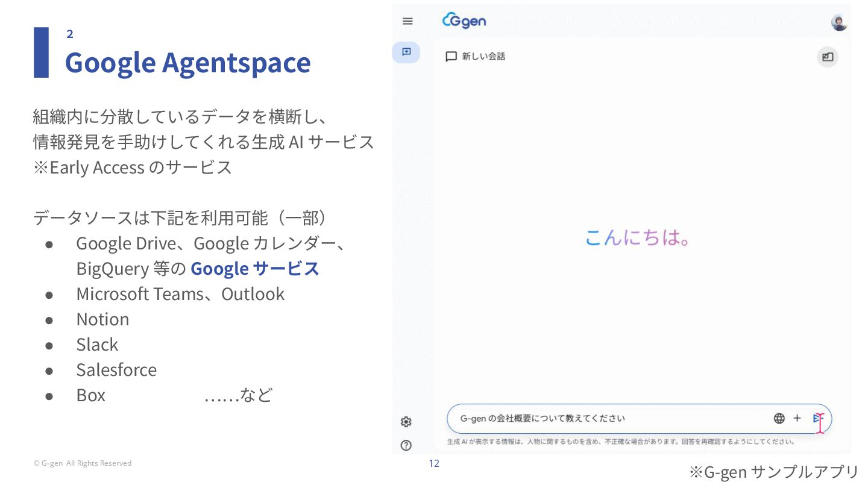Image resolution: width=868 pixels, height=488 pixels.
Task: Click the © G-gen All Rights Reserved footer
Action: [x=83, y=463]
